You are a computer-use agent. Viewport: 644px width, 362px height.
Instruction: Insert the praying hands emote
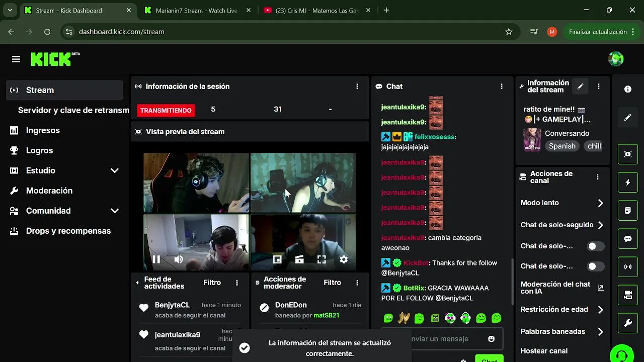click(x=404, y=318)
